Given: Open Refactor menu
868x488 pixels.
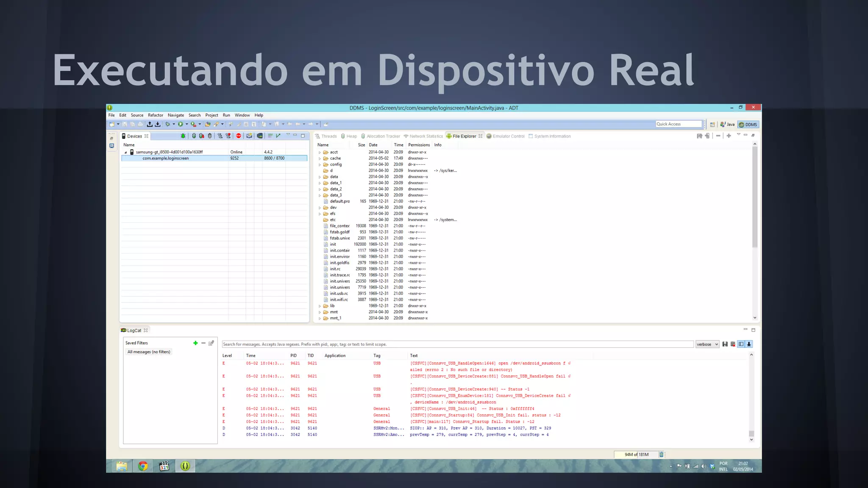Looking at the screenshot, I should (x=156, y=115).
